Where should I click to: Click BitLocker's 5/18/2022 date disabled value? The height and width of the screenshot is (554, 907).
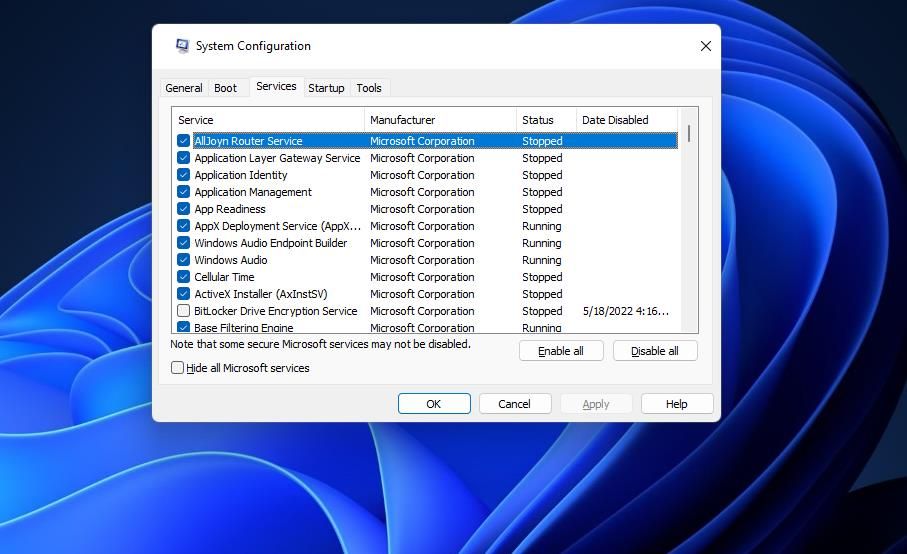point(626,311)
